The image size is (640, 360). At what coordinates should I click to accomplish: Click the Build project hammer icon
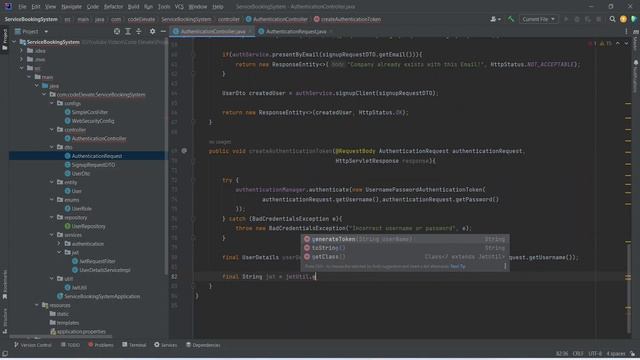click(x=511, y=19)
